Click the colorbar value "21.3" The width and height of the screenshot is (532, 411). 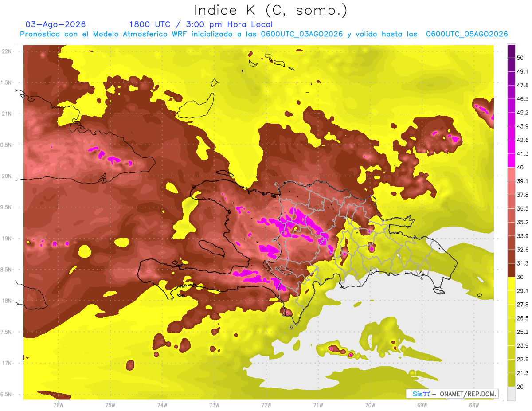click(x=523, y=373)
